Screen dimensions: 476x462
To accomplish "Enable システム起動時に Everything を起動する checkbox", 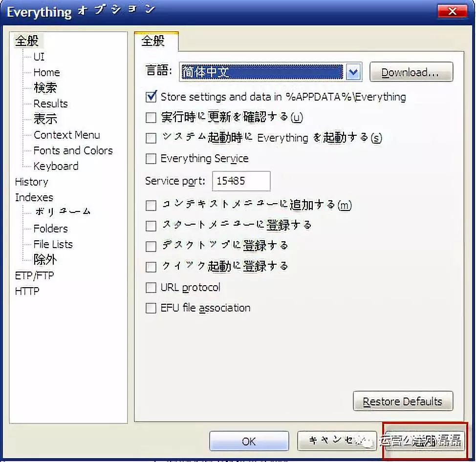I will (151, 138).
